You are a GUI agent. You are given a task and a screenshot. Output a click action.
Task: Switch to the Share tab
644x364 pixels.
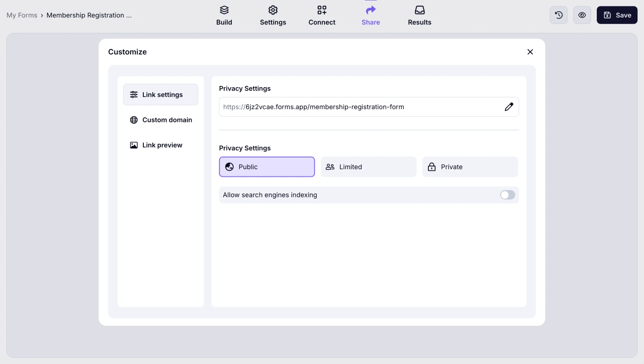point(371,15)
